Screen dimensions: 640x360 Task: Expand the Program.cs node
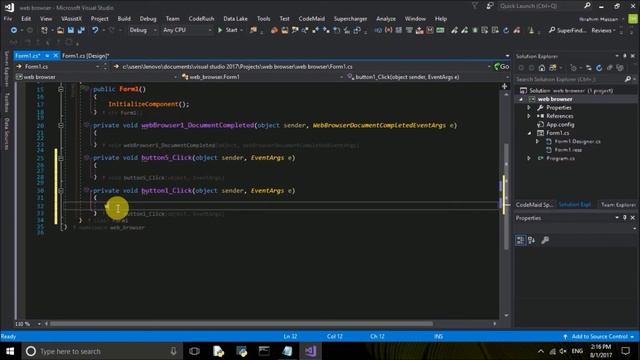click(x=529, y=158)
